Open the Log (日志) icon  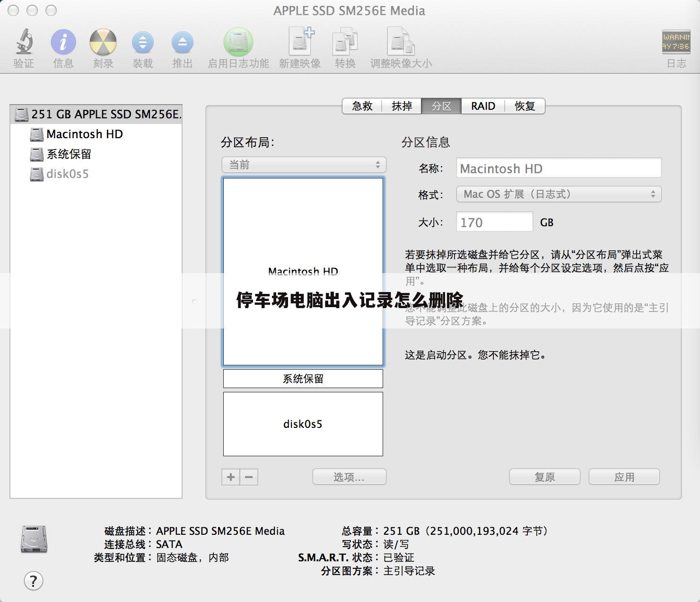pos(676,42)
